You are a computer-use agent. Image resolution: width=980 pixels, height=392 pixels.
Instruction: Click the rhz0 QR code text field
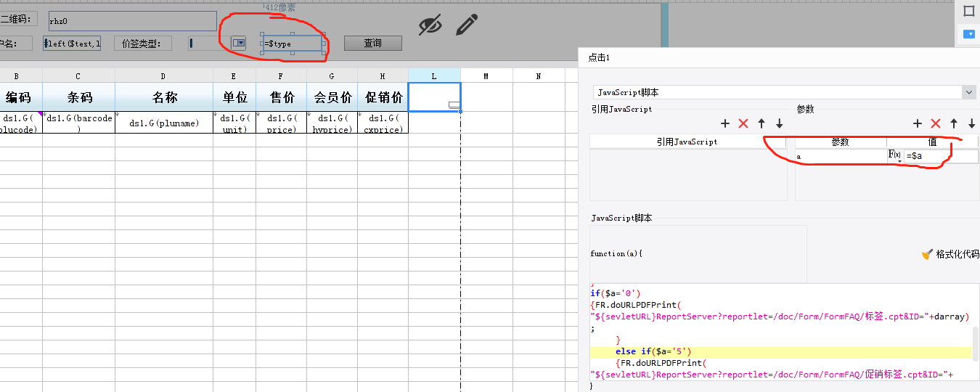(x=133, y=21)
